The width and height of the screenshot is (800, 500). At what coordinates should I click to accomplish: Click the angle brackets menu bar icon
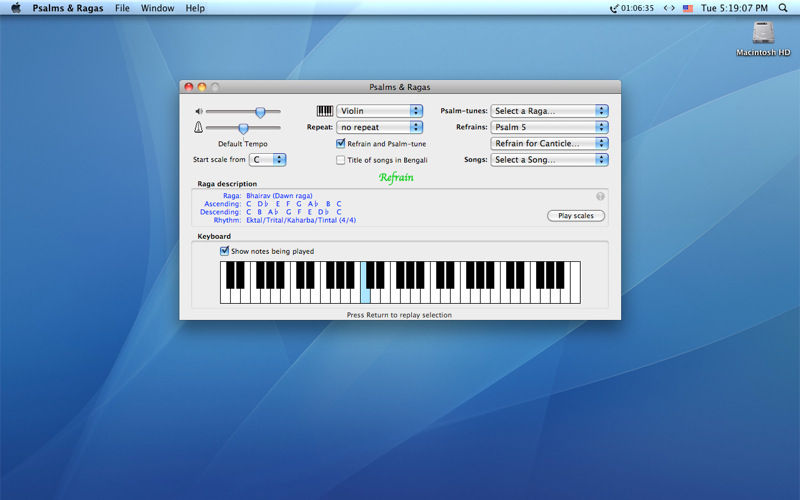tap(669, 8)
